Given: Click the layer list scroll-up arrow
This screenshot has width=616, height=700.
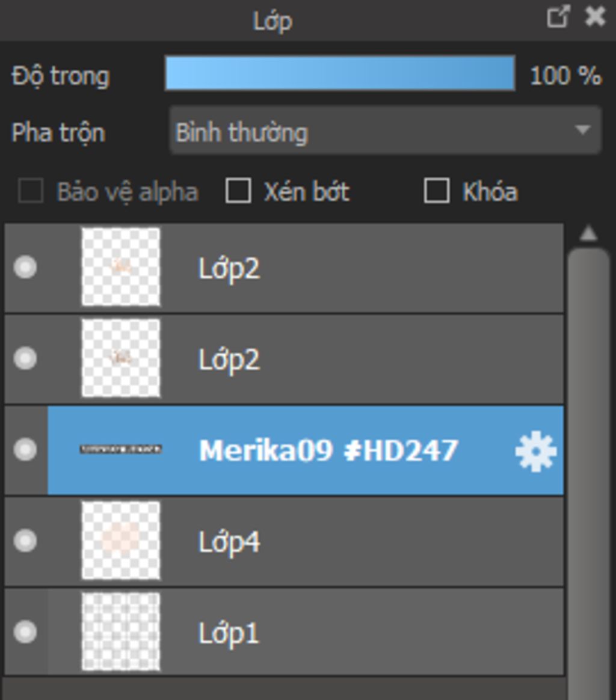Looking at the screenshot, I should coord(588,233).
